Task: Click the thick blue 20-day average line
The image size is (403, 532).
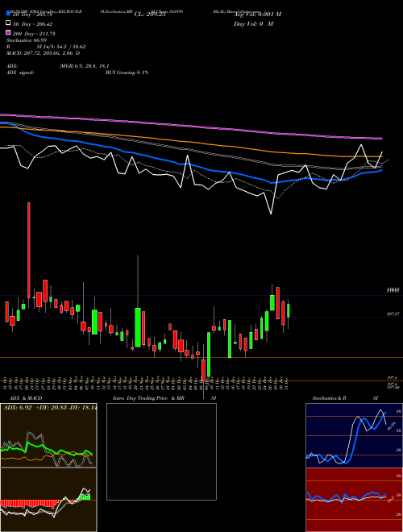Action: click(x=191, y=164)
